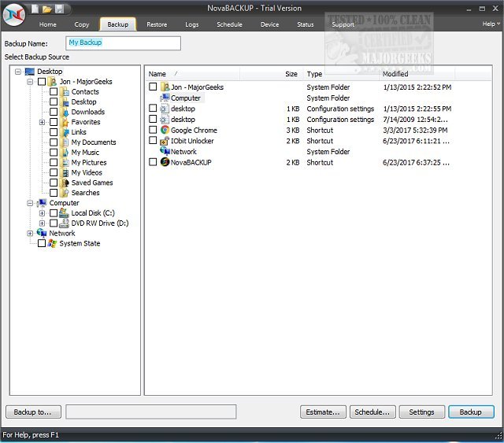Viewport: 504px width, 443px height.
Task: Click the My Music icon in tree
Action: point(65,153)
